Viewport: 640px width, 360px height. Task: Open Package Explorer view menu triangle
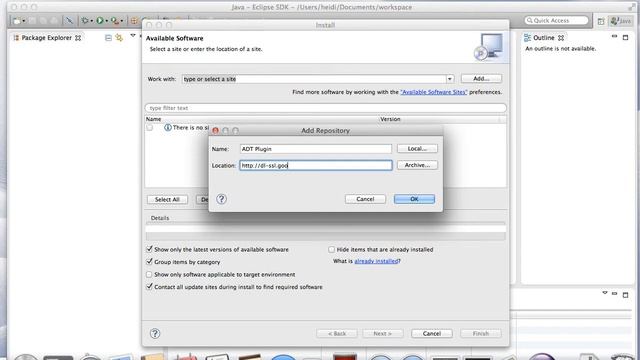click(133, 36)
